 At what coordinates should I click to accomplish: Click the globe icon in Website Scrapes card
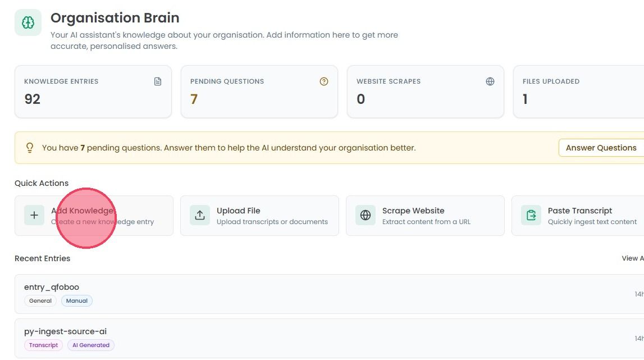(x=490, y=81)
